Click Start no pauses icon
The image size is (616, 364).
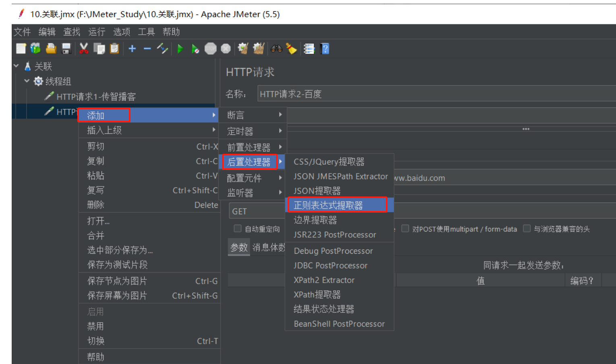tap(195, 49)
